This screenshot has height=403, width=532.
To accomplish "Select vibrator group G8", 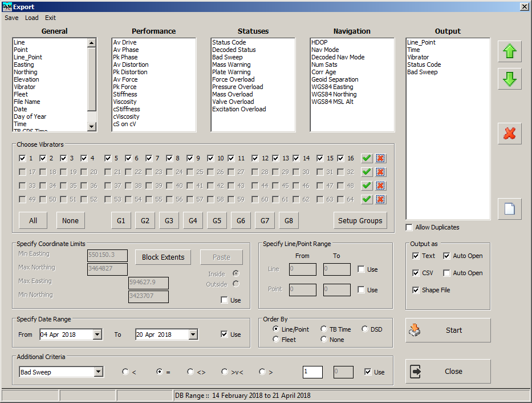I will [x=289, y=221].
